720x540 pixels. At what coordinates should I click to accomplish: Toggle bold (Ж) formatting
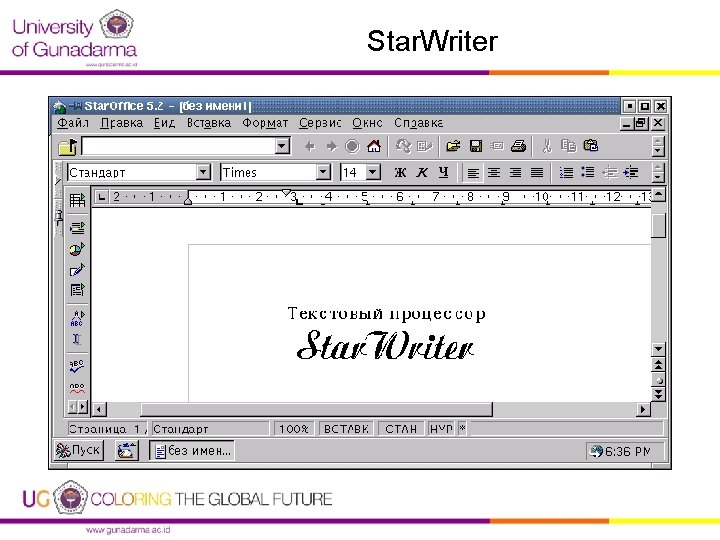click(400, 173)
